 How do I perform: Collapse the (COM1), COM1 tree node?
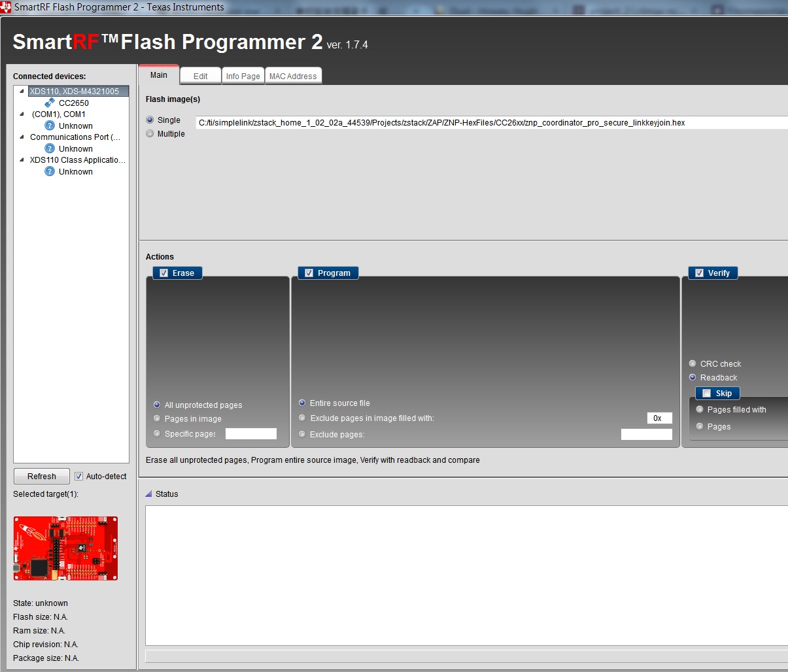(x=22, y=114)
